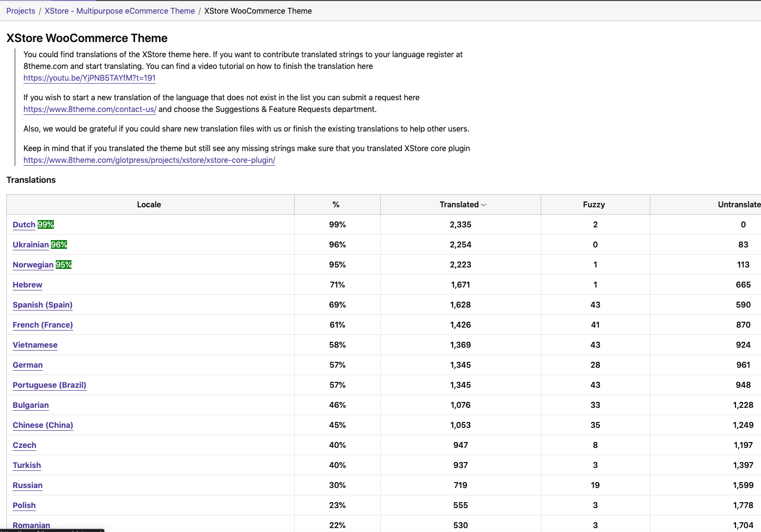The image size is (761, 532).
Task: Open the Projects breadcrumb link
Action: 21,11
